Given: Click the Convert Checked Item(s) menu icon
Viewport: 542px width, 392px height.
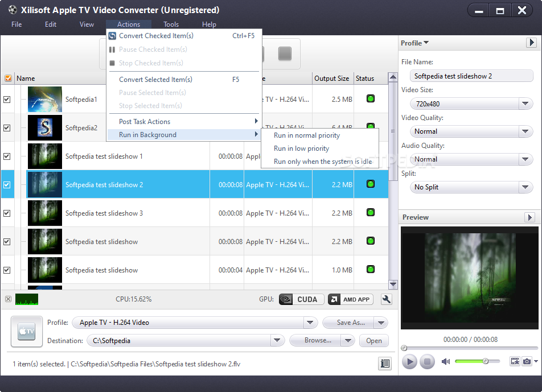Looking at the screenshot, I should click(x=112, y=36).
